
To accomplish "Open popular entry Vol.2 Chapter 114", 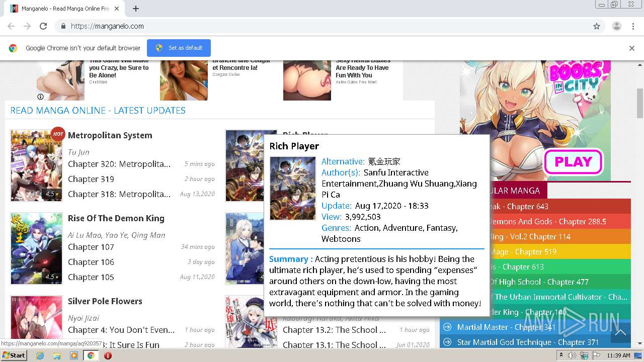I will coord(560,237).
